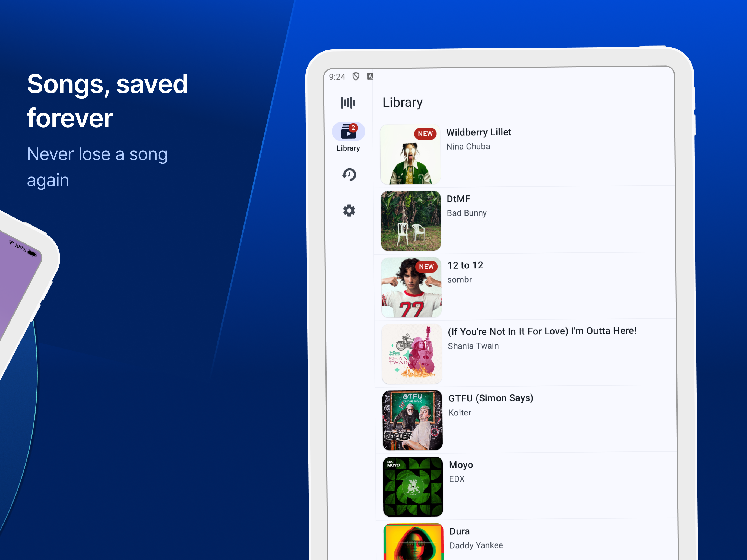Tap the keyboard A status icon

click(x=370, y=76)
